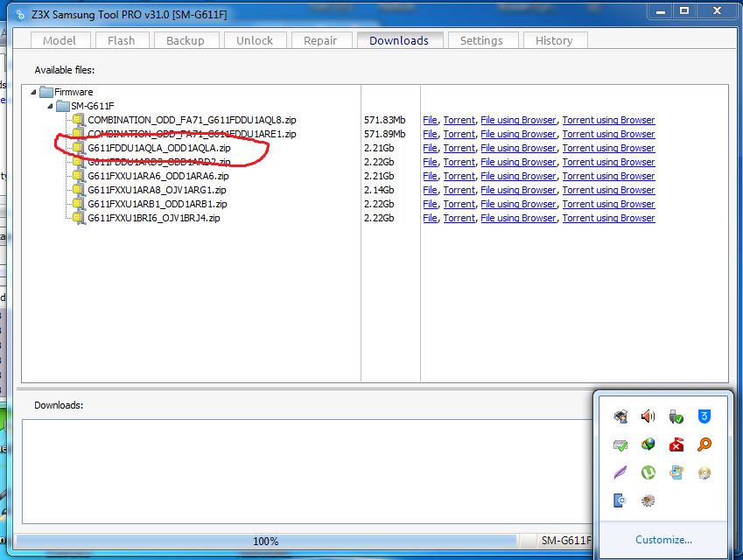This screenshot has width=743, height=560.
Task: Open the Repair tab
Action: click(321, 41)
